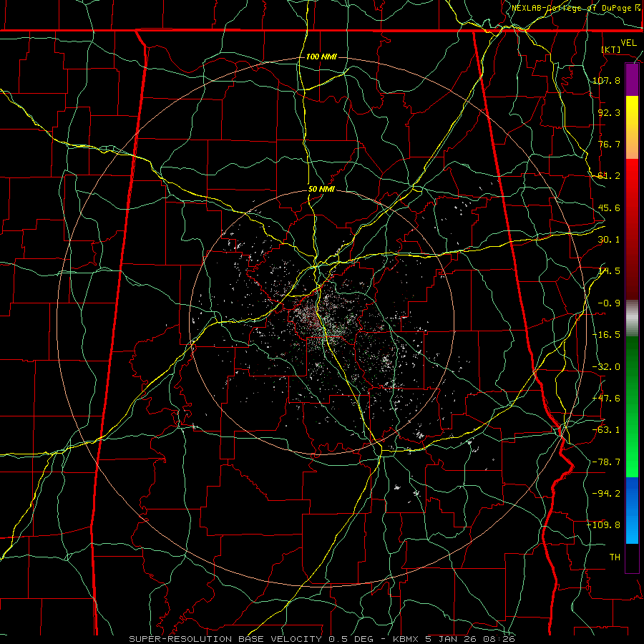Click the yellow-orange segment of velocity color bar

pos(632,127)
